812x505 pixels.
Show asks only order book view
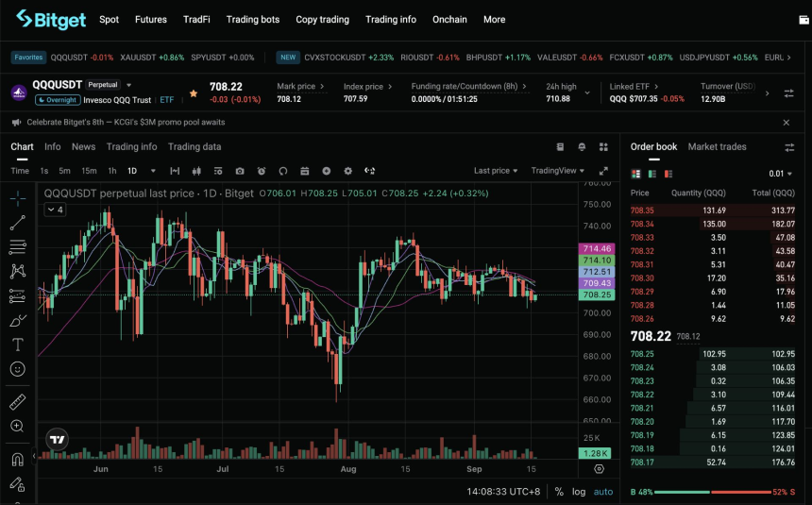668,174
